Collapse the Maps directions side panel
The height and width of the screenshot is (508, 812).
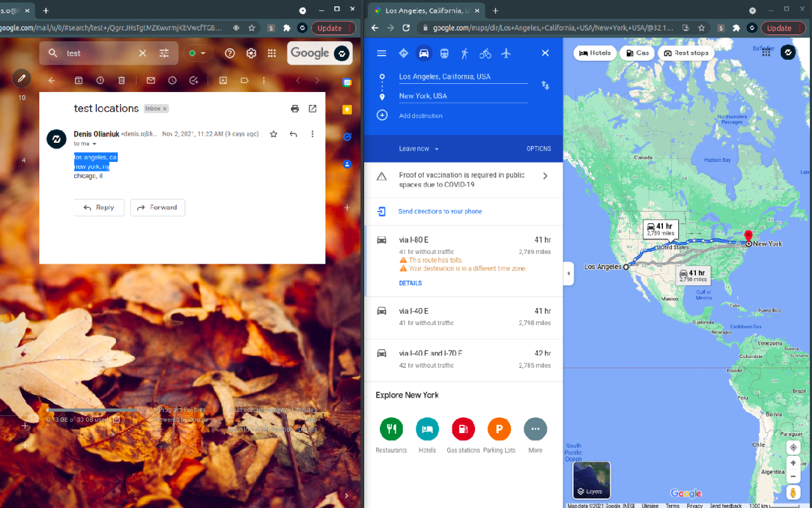568,274
